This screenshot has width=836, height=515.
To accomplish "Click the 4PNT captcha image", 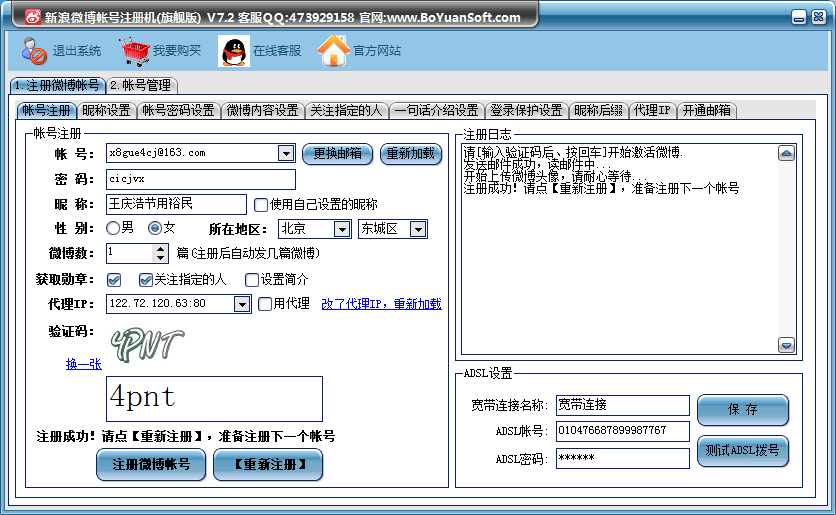I will point(148,344).
